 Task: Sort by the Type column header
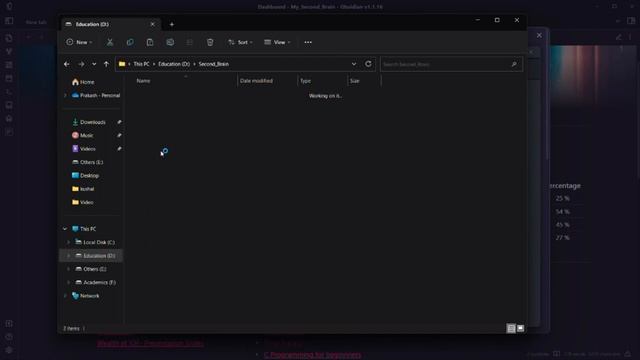[x=305, y=81]
